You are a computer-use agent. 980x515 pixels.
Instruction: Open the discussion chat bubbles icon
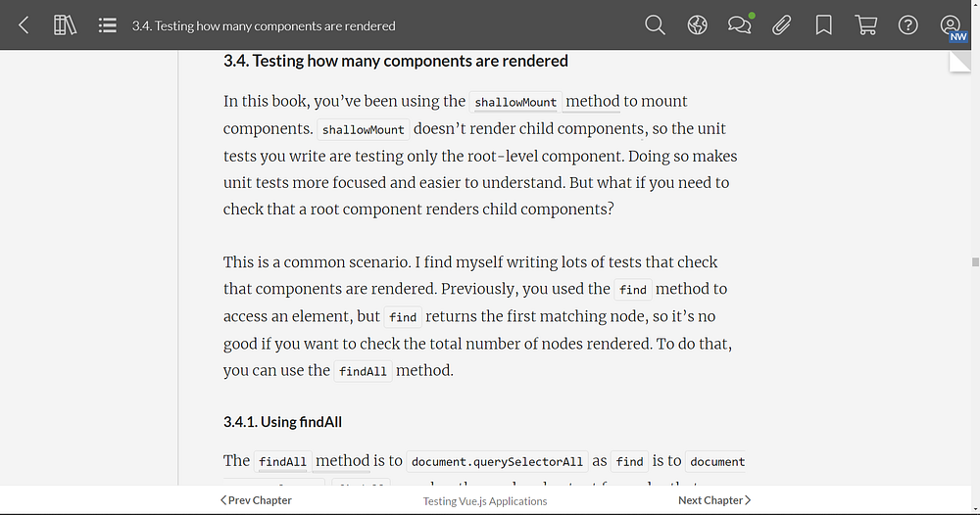click(x=740, y=25)
